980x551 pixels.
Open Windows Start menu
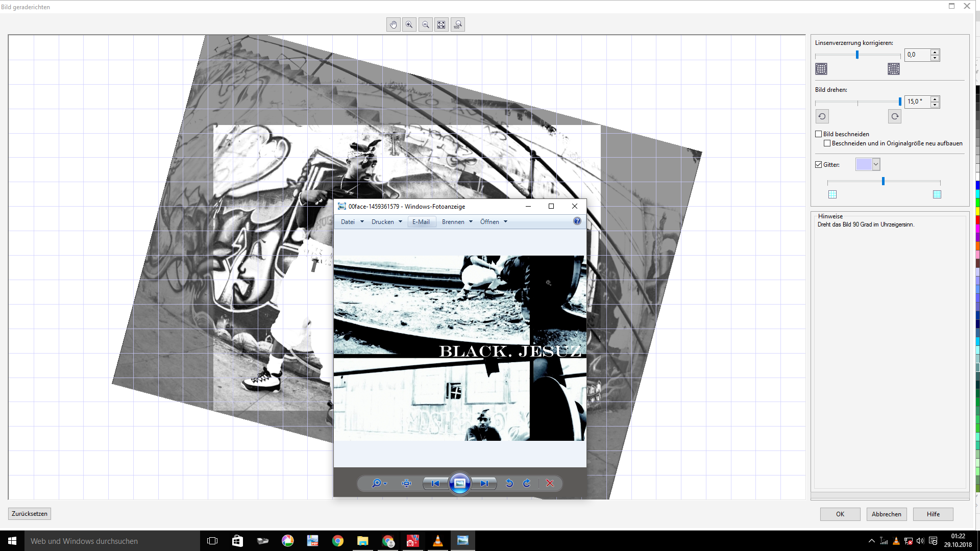click(12, 541)
